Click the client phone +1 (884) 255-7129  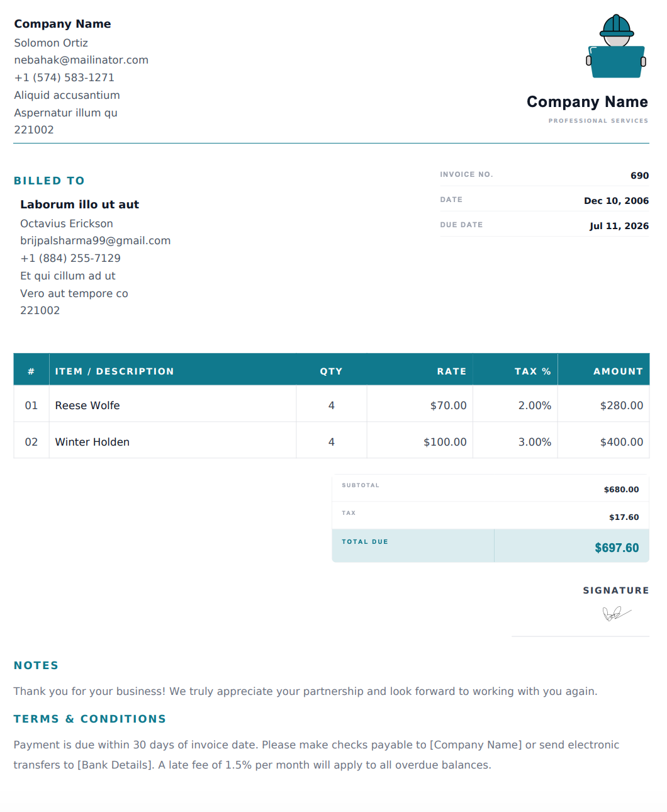[x=70, y=258]
